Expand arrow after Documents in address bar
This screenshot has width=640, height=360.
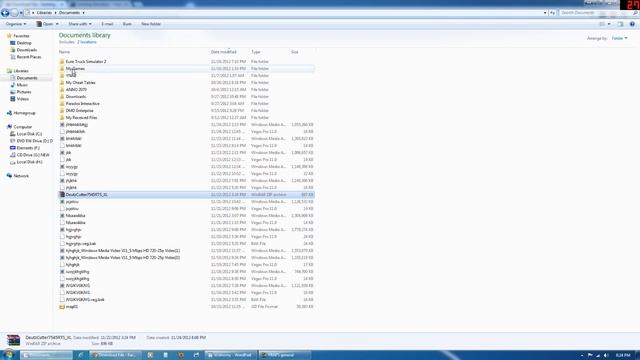(83, 13)
